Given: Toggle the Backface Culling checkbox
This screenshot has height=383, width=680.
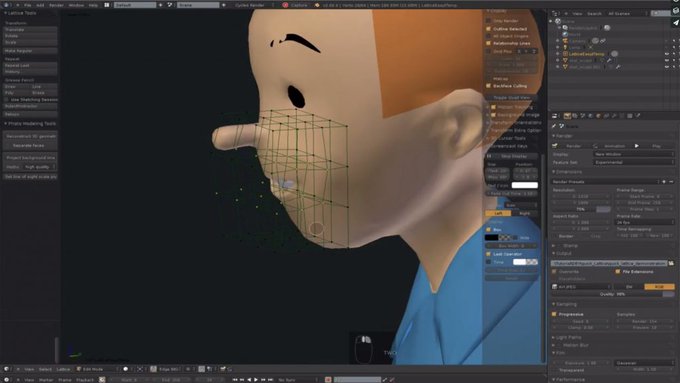Looking at the screenshot, I should point(488,86).
